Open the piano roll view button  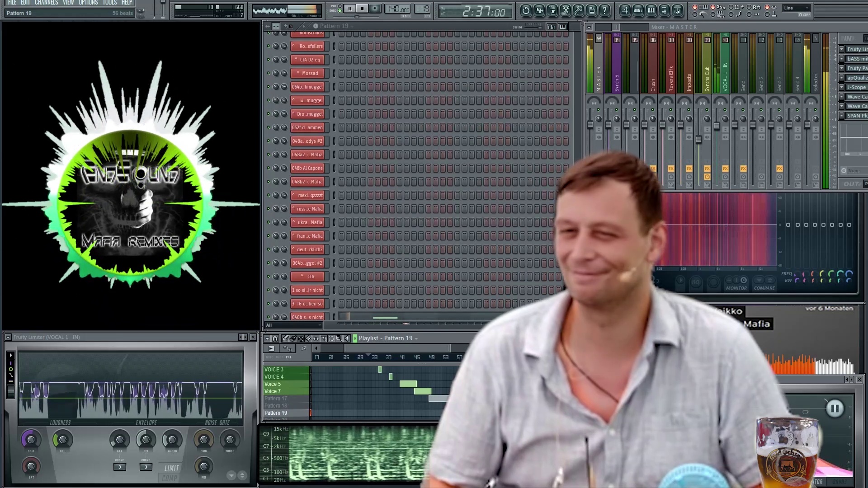(x=651, y=10)
